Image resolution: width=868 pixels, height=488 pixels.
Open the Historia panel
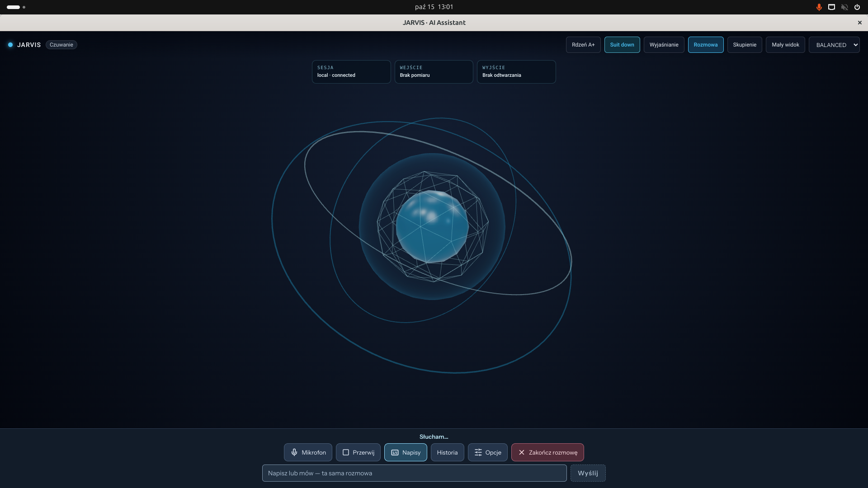(x=447, y=452)
